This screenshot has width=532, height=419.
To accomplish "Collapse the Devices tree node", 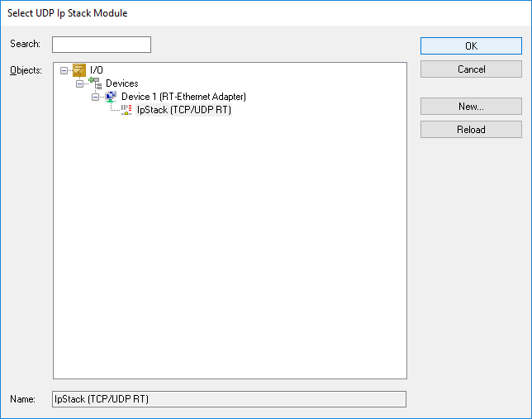I will click(x=79, y=83).
